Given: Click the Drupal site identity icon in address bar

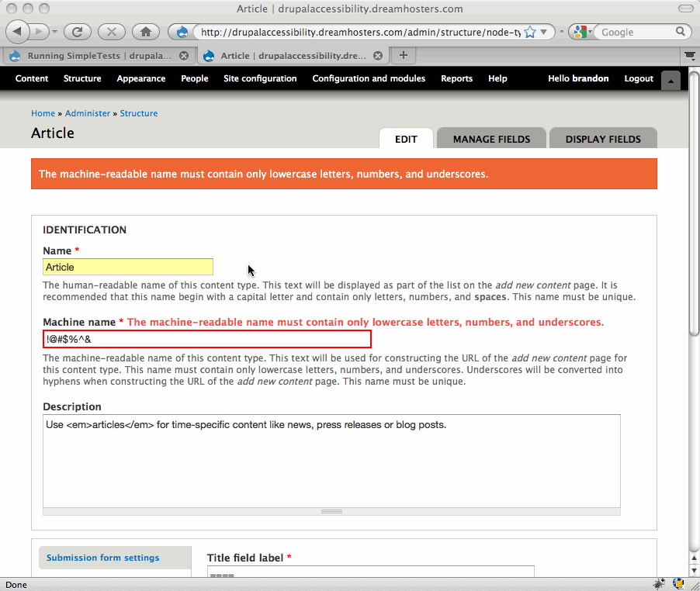Looking at the screenshot, I should click(x=182, y=32).
